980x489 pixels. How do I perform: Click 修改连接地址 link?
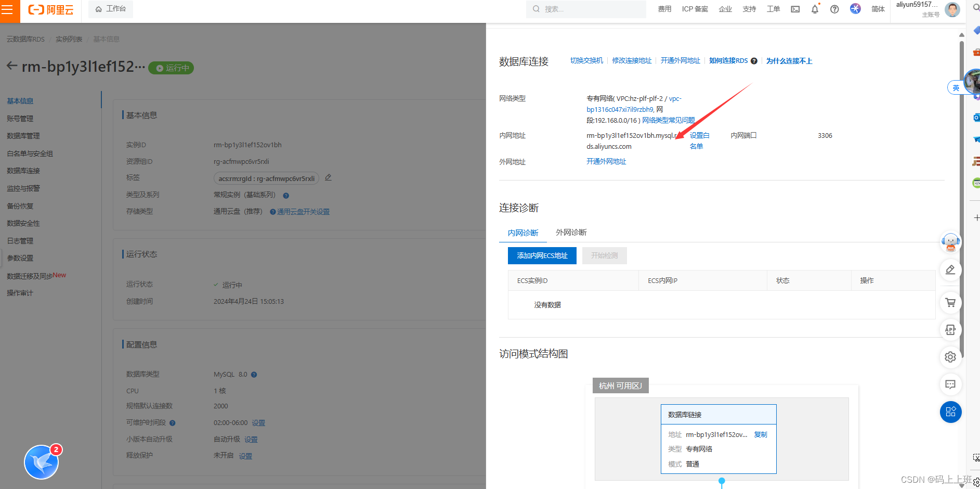click(632, 60)
